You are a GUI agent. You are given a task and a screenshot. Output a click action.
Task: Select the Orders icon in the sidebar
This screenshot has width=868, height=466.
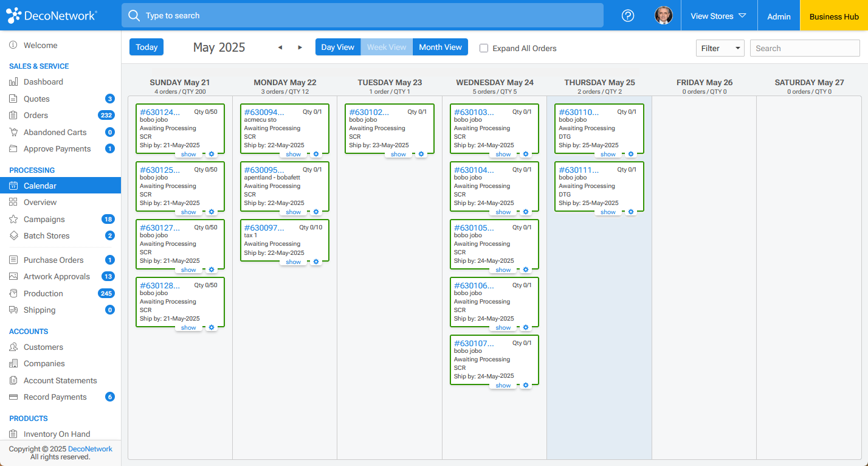tap(13, 115)
